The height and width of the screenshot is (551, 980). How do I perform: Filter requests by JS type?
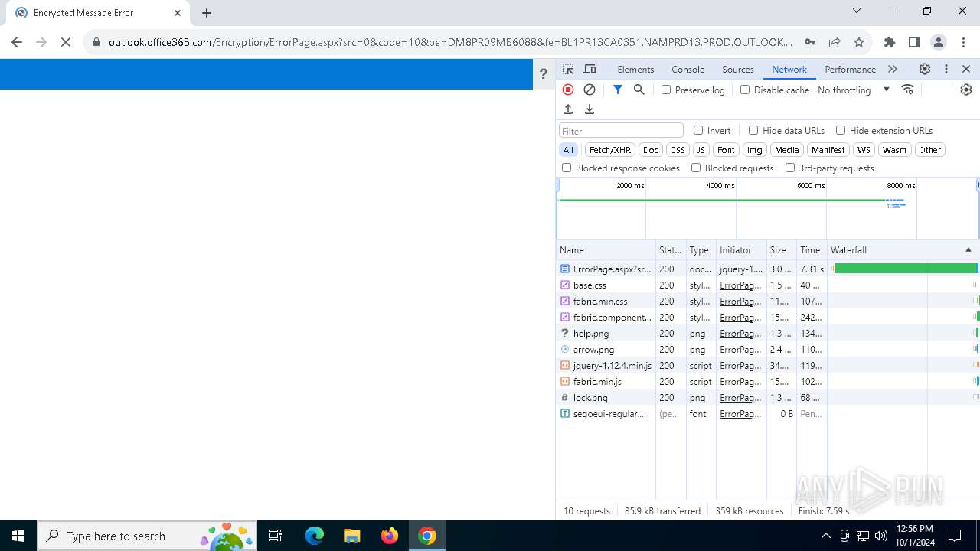coord(701,150)
